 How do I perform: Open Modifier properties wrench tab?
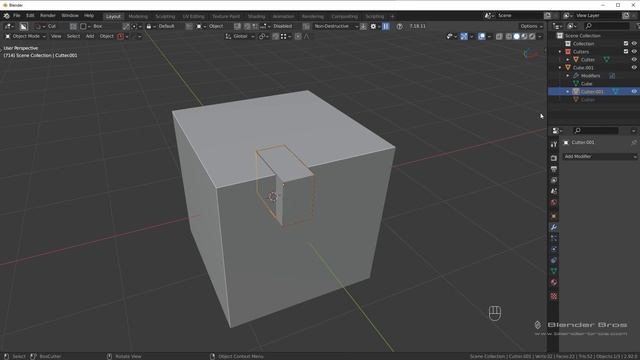pyautogui.click(x=554, y=227)
